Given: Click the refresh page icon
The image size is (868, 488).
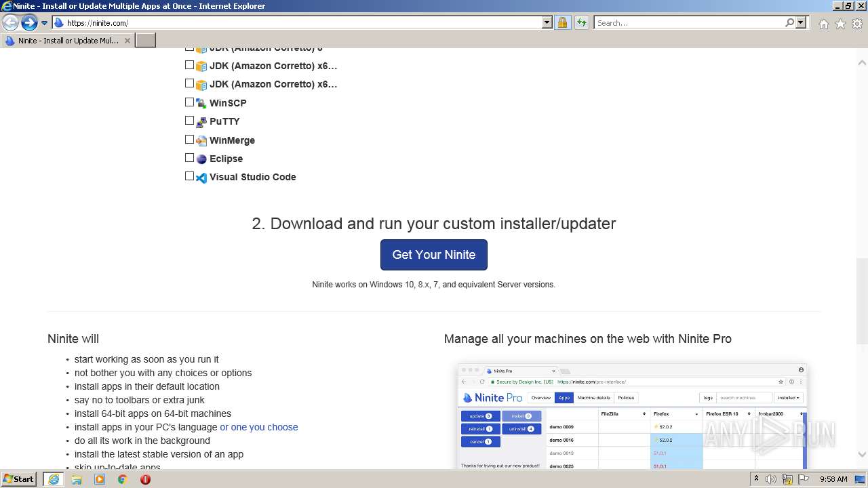Looking at the screenshot, I should pos(581,23).
